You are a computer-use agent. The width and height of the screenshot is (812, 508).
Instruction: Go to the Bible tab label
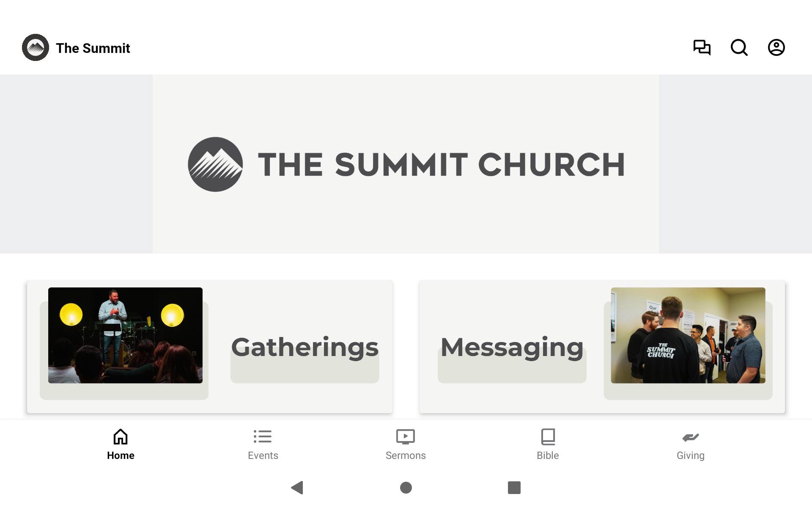click(548, 456)
